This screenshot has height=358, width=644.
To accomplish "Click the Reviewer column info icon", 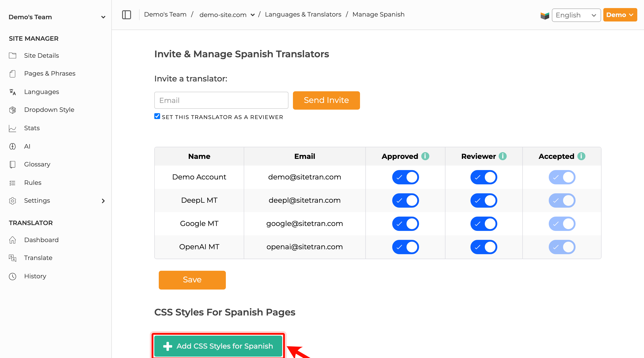I will (x=502, y=156).
